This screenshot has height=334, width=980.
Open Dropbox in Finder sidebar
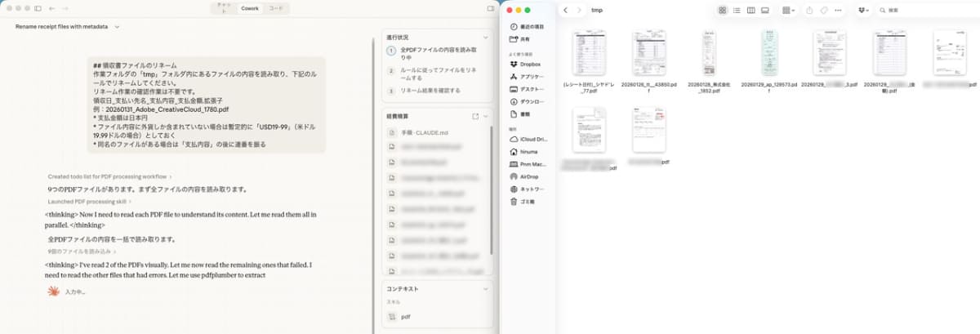[x=525, y=64]
